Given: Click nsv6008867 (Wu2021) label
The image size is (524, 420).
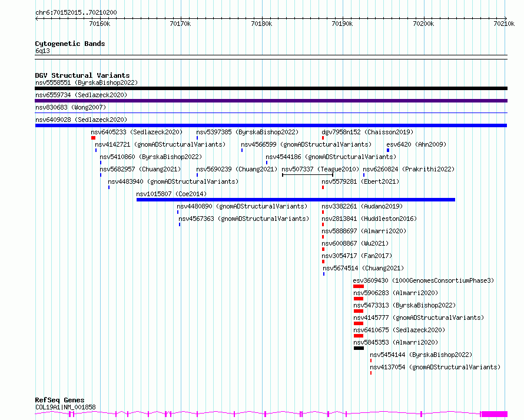Looking at the screenshot, I should click(x=355, y=243).
